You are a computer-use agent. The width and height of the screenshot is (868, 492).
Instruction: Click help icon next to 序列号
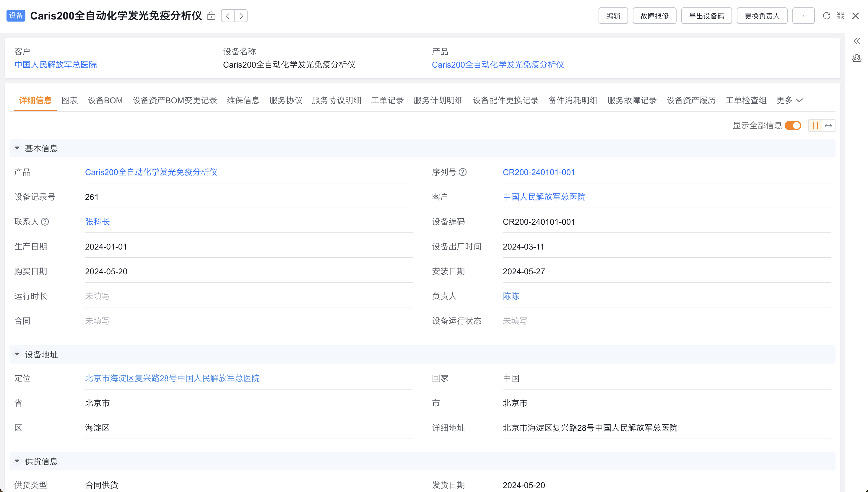coord(463,172)
